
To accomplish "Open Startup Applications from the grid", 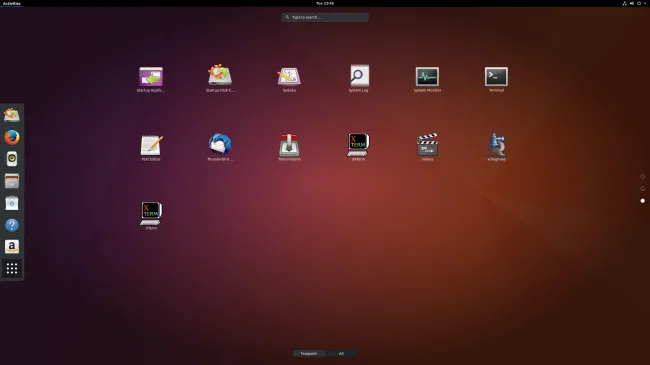I will tap(151, 79).
